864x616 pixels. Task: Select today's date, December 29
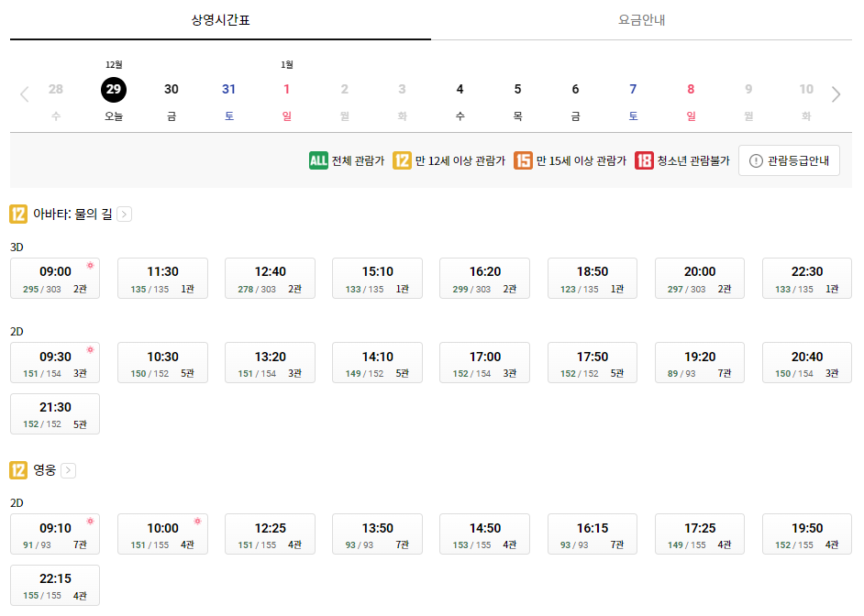[114, 89]
